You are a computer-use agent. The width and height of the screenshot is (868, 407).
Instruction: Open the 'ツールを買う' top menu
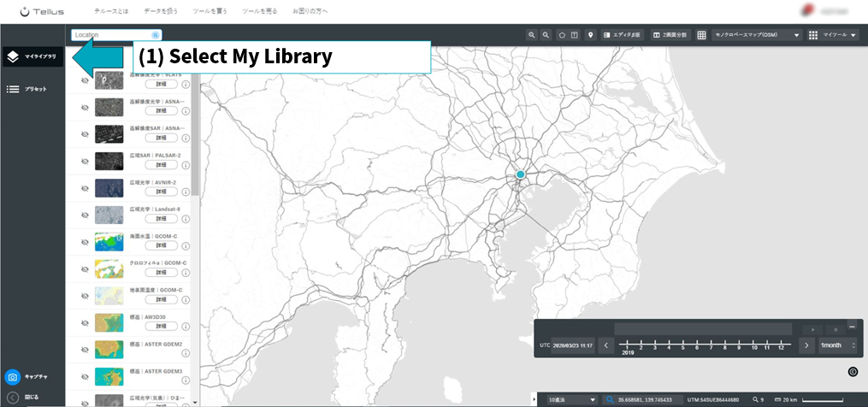tap(210, 11)
